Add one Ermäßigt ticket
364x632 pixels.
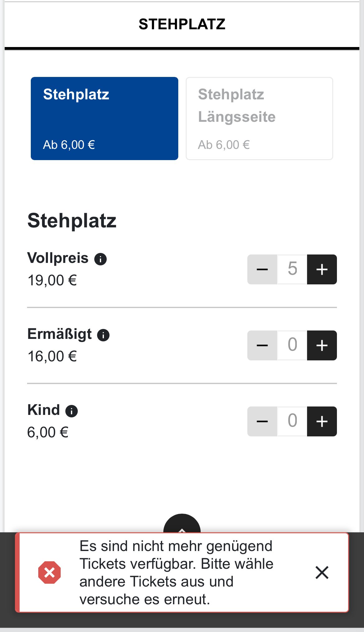click(322, 345)
